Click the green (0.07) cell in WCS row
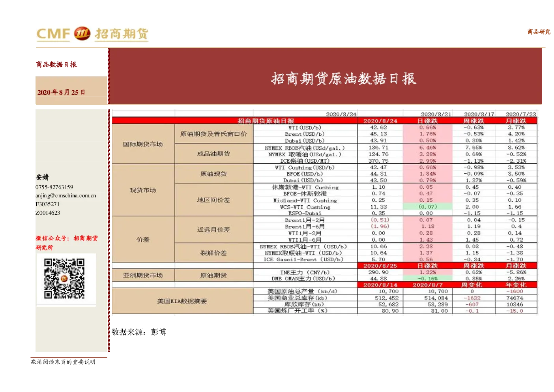The width and height of the screenshot is (554, 392). point(428,207)
